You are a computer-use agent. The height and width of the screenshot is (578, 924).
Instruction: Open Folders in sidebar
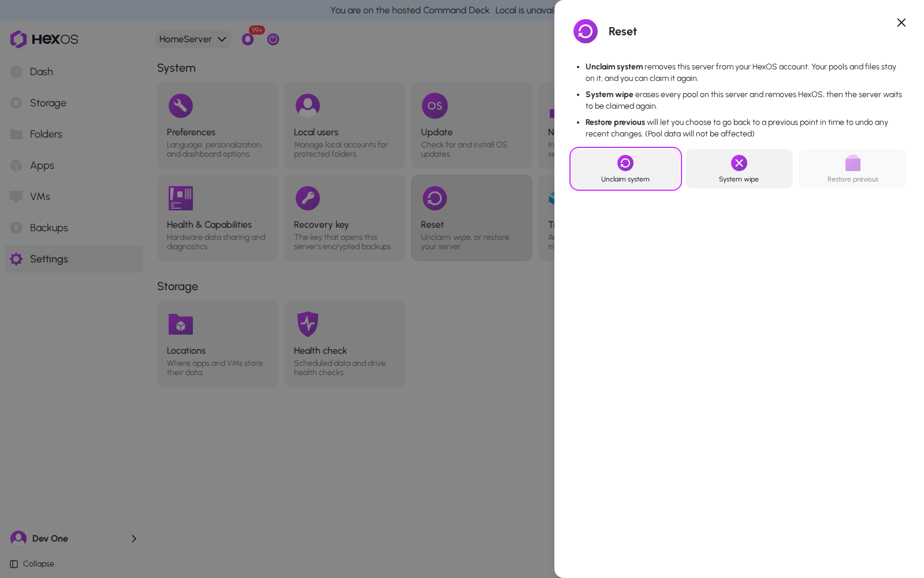[x=74, y=134]
